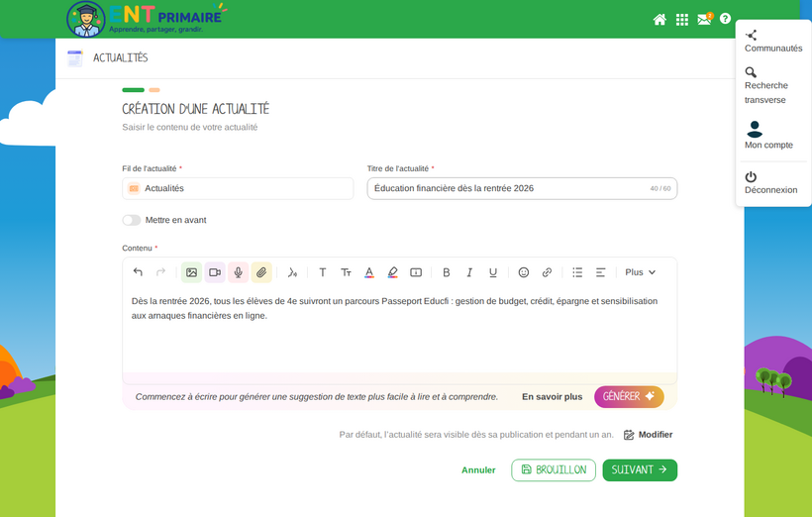Go to the home page icon
Screen dimensions: 812x517
(660, 20)
